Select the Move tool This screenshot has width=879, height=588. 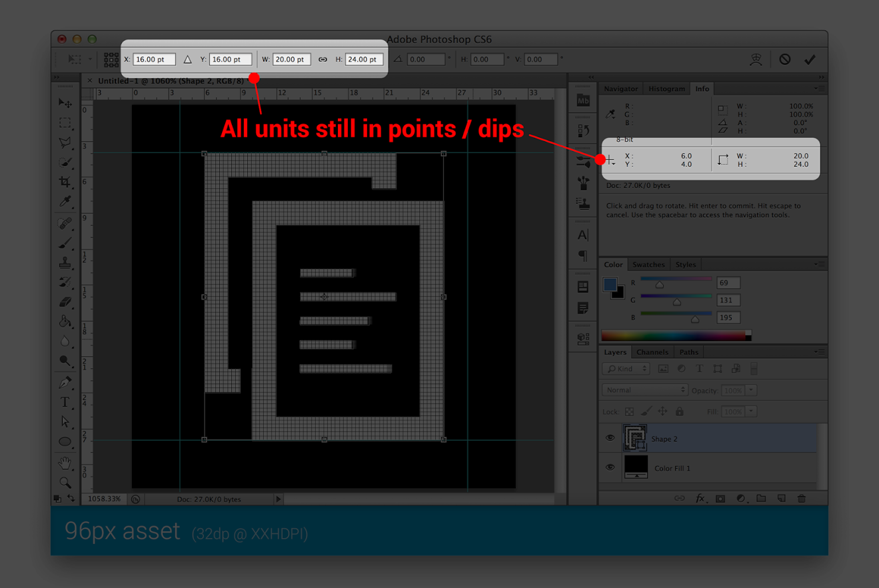click(65, 103)
